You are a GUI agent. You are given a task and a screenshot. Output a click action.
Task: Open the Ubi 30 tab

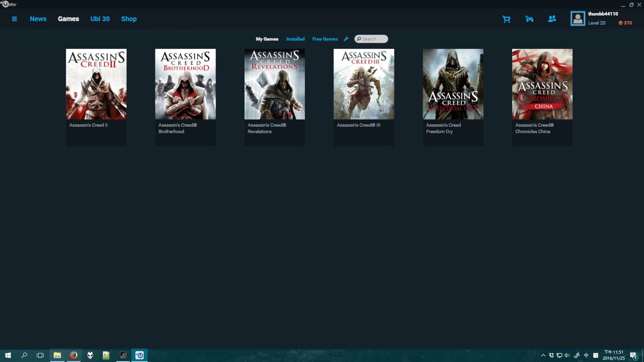(100, 19)
